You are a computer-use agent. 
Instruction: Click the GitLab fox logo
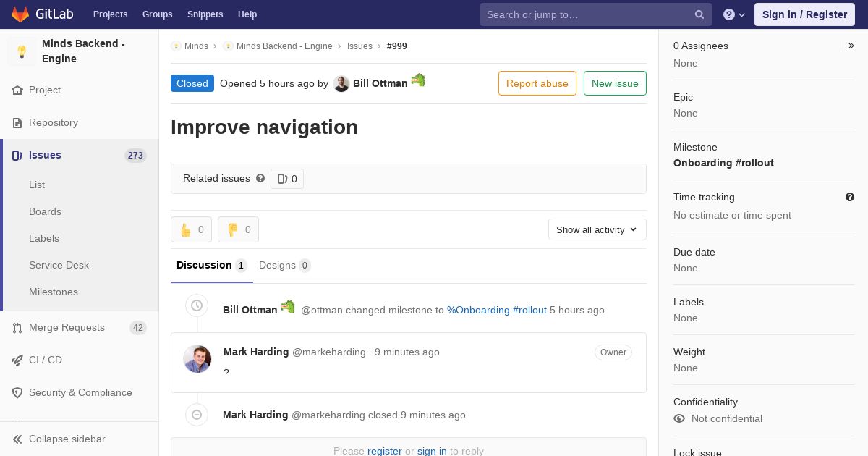coord(20,14)
